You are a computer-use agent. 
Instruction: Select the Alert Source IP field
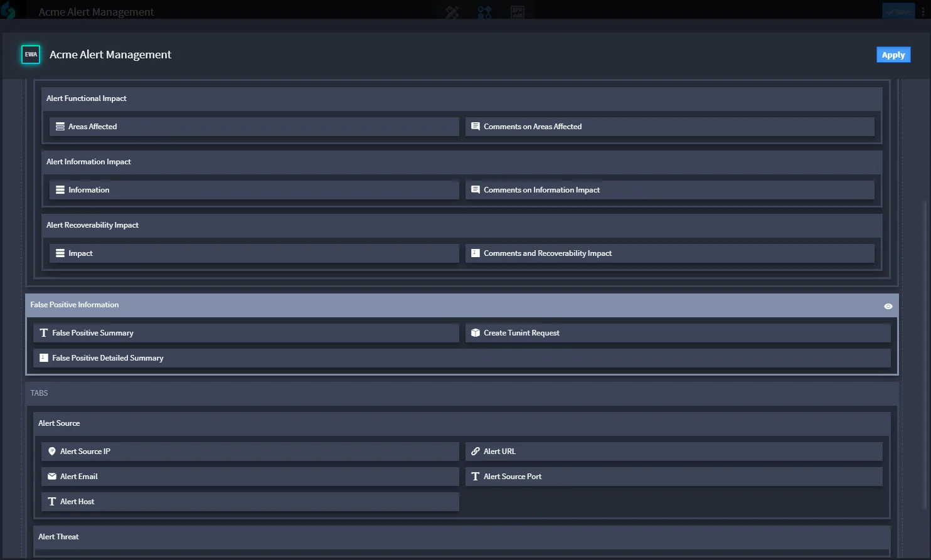pos(250,452)
